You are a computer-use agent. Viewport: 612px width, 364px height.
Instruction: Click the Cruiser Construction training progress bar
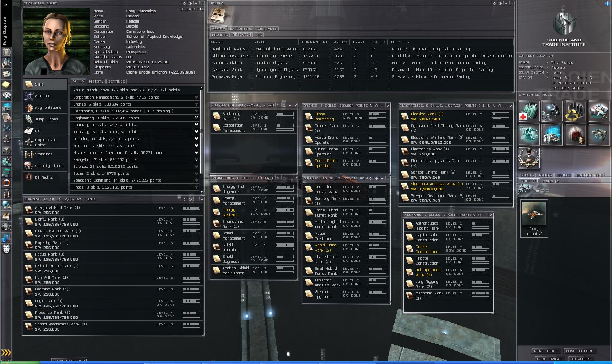pos(480,250)
